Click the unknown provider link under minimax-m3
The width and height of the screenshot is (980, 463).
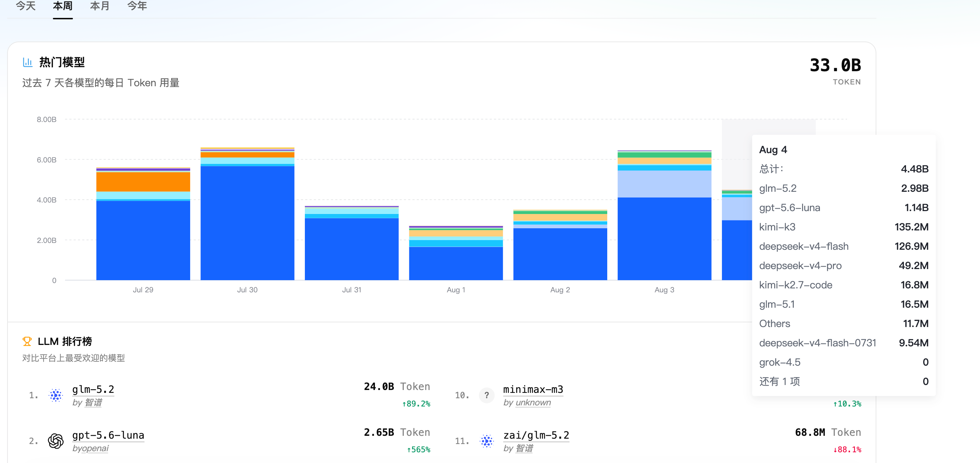coord(533,403)
